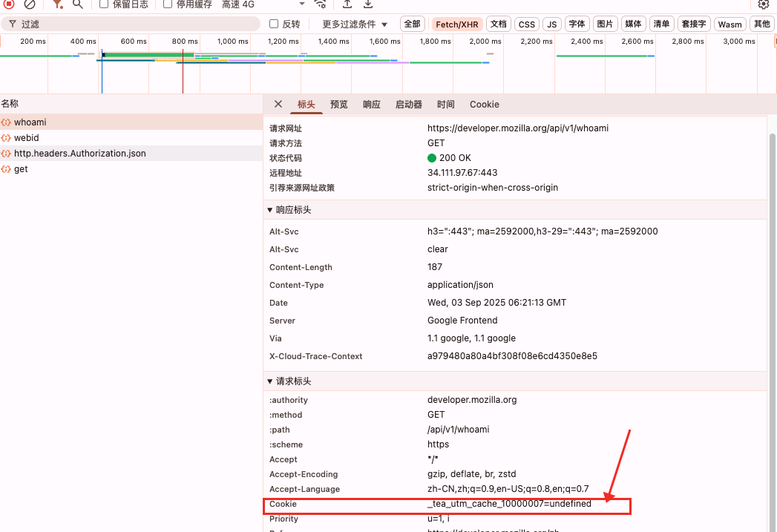Viewport: 777px width, 532px height.
Task: Toggle the filter funnel icon in toolbar
Action: tap(57, 4)
